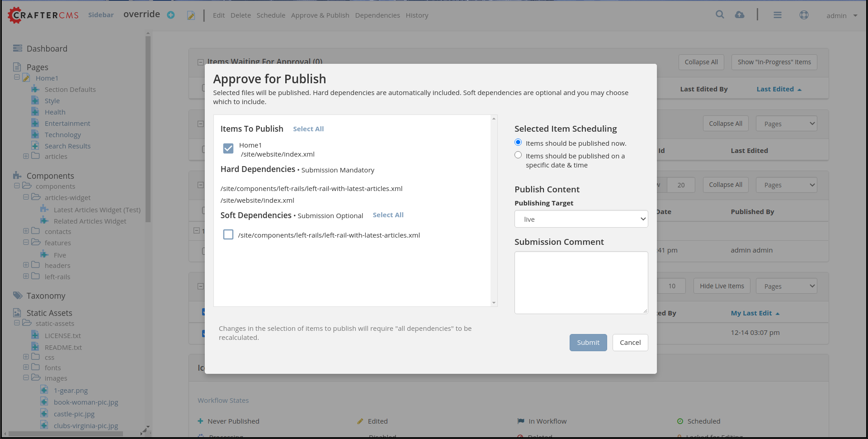Expand the contacts folder
Screen dimensions: 868x439
26,231
